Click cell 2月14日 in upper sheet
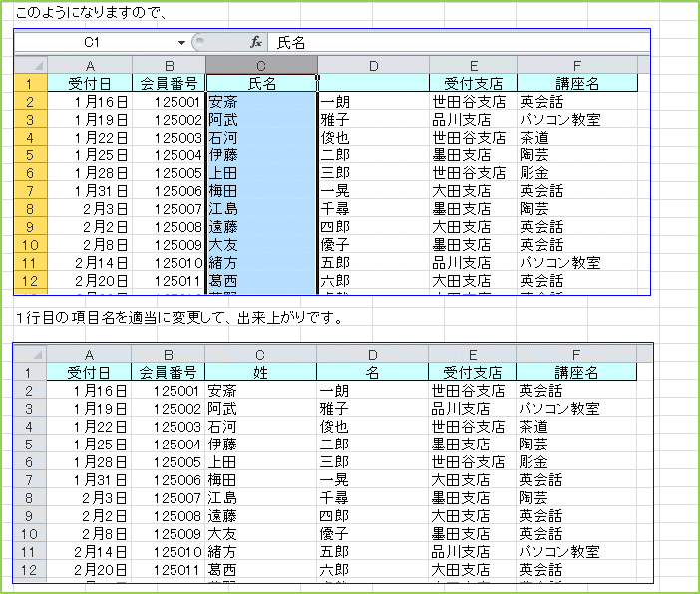Viewport: 700px width, 594px height. [90, 263]
